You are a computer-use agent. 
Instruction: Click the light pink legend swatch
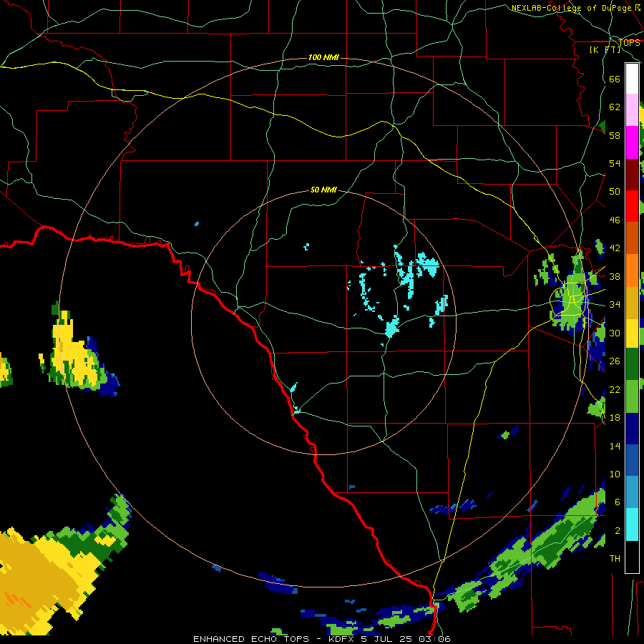point(632,110)
